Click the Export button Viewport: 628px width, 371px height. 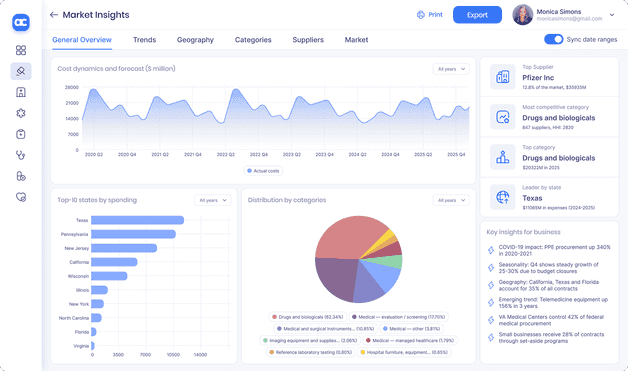[x=477, y=15]
